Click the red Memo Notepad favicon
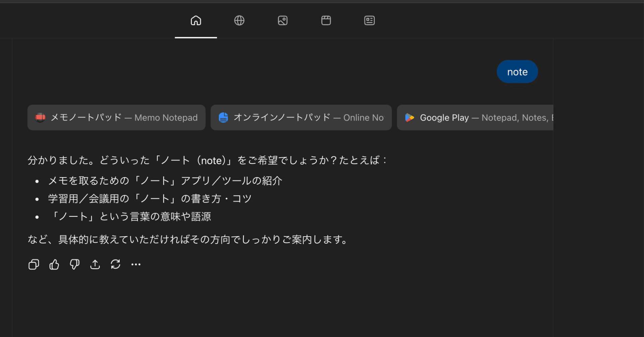Viewport: 644px width, 337px height. pyautogui.click(x=40, y=117)
